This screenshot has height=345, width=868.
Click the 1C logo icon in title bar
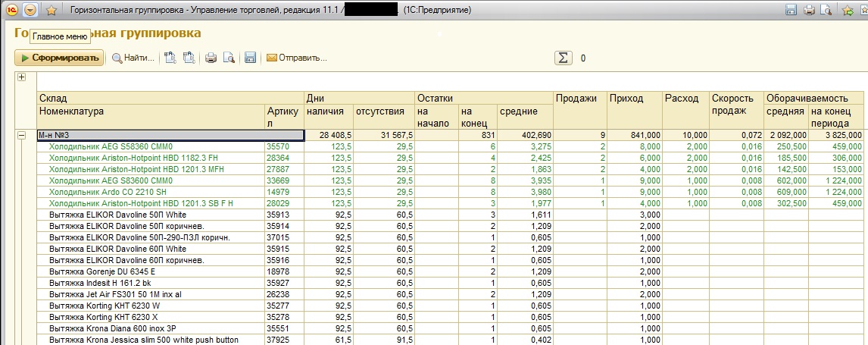pyautogui.click(x=12, y=10)
